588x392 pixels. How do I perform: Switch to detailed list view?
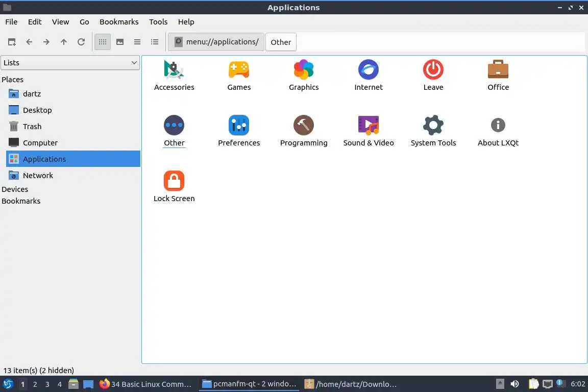[x=155, y=42]
